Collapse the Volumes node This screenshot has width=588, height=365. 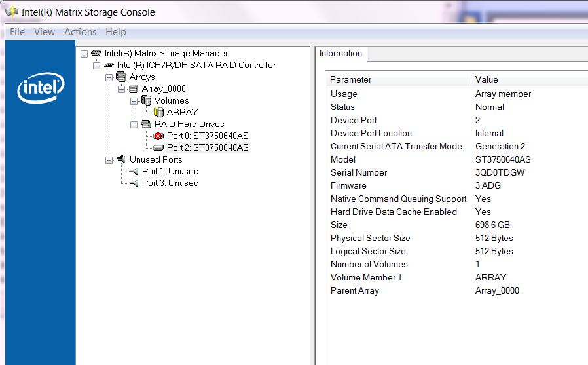134,101
